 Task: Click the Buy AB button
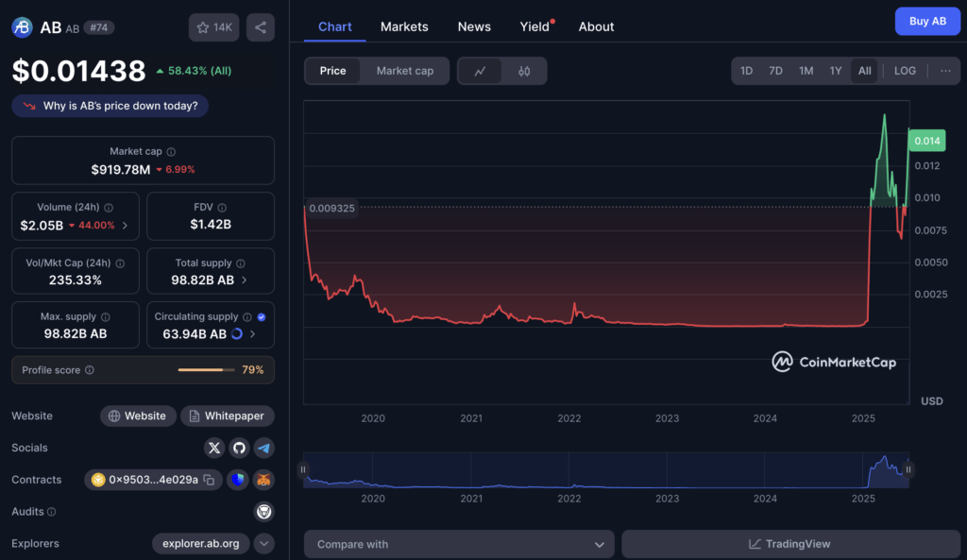pos(927,21)
